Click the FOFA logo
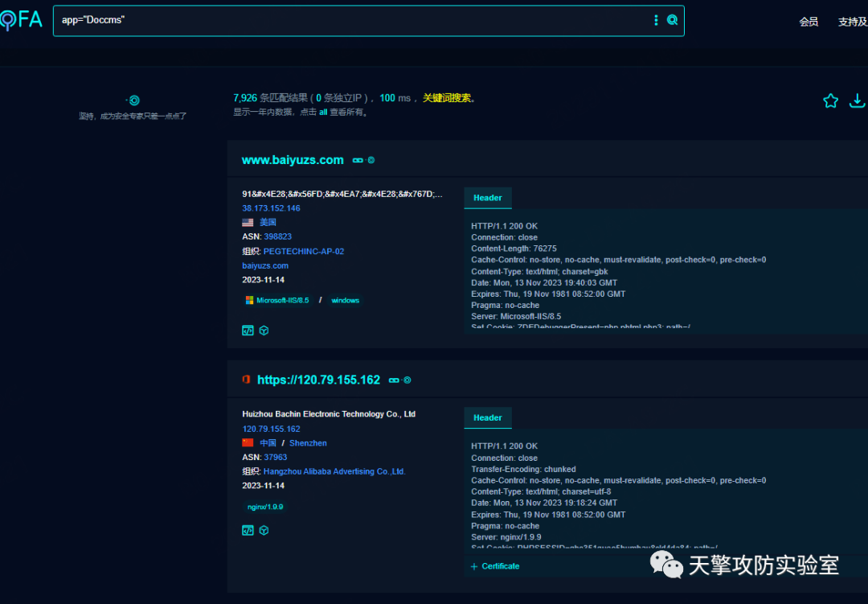Screen dimensions: 868x604 pyautogui.click(x=21, y=20)
